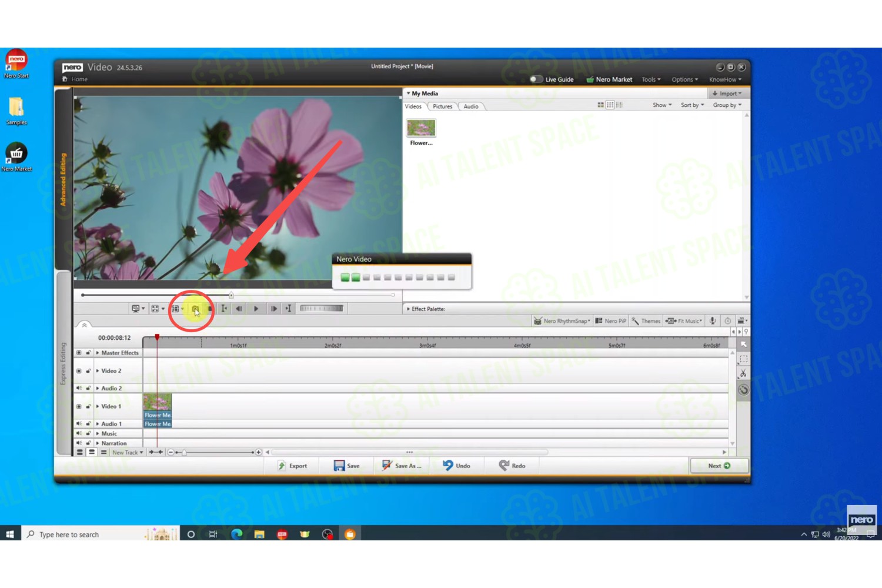
Task: Open Nero RhythmSnap tool
Action: pyautogui.click(x=562, y=321)
